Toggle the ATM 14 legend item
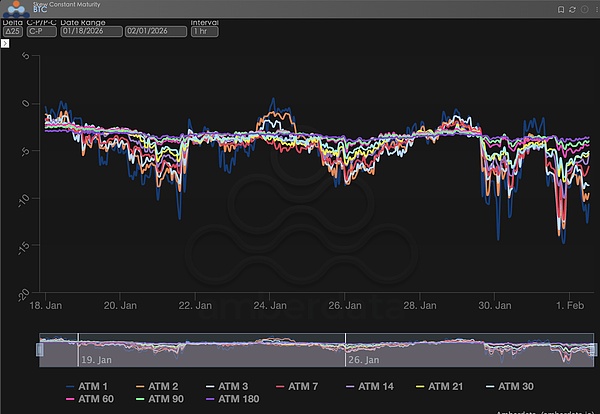The width and height of the screenshot is (600, 414). pyautogui.click(x=372, y=386)
